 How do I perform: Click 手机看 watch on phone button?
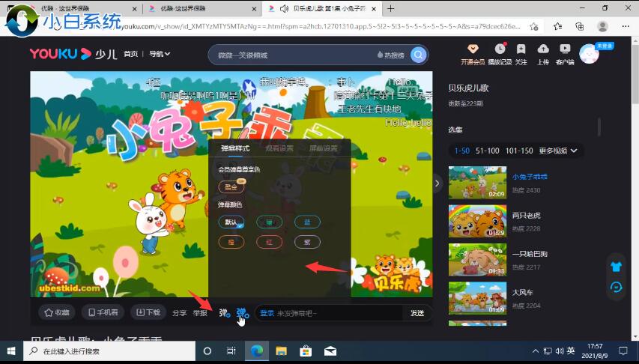(x=103, y=312)
